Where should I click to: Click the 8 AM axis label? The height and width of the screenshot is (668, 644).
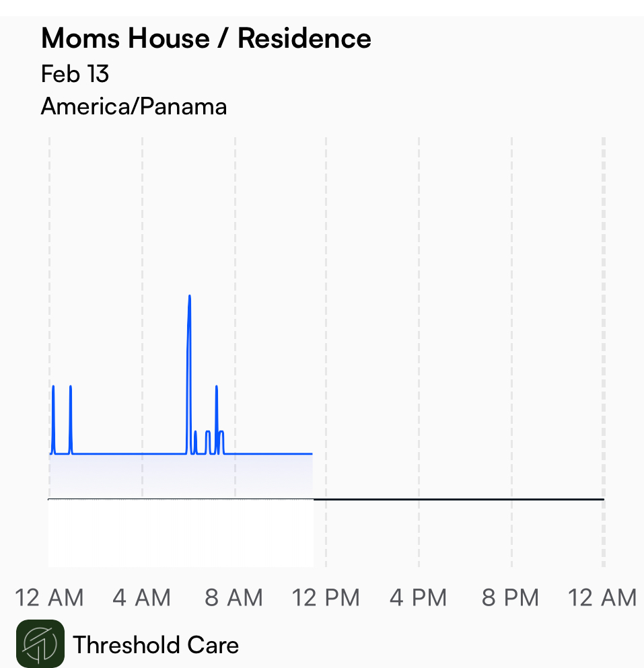pos(234,597)
